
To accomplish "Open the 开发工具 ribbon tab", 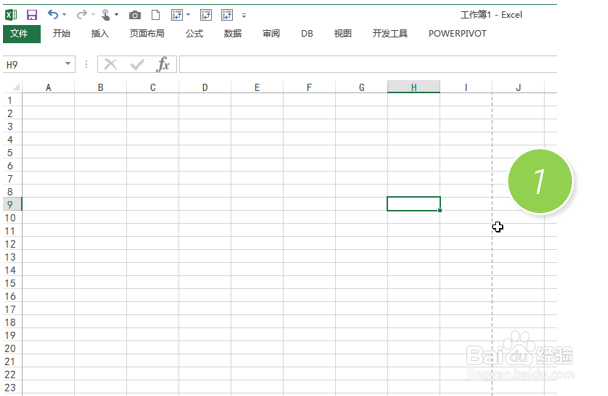I will pyautogui.click(x=390, y=34).
